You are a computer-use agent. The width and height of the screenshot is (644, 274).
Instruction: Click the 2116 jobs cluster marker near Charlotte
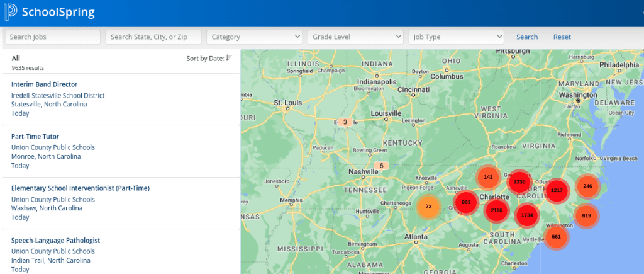(x=496, y=210)
